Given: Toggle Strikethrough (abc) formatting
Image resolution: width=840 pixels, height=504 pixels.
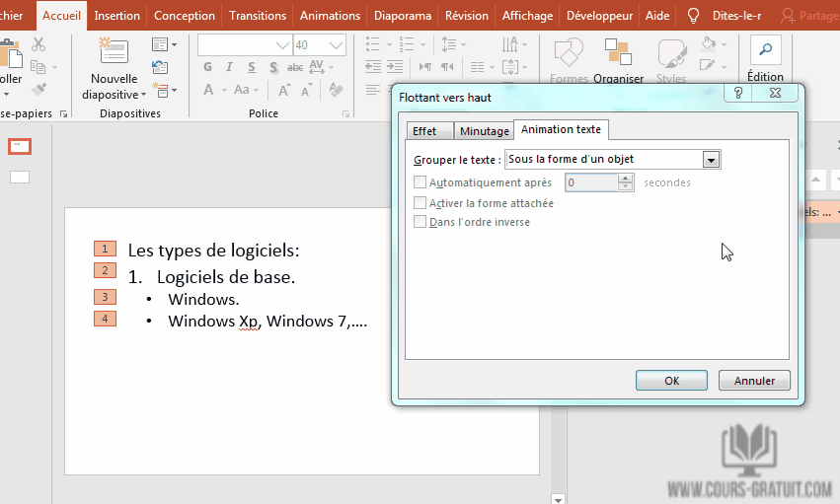Looking at the screenshot, I should pos(295,67).
